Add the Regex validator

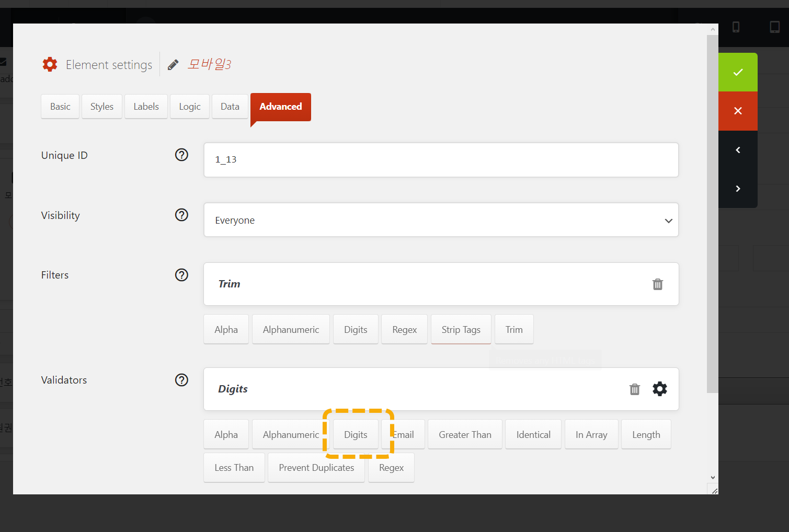pyautogui.click(x=392, y=468)
